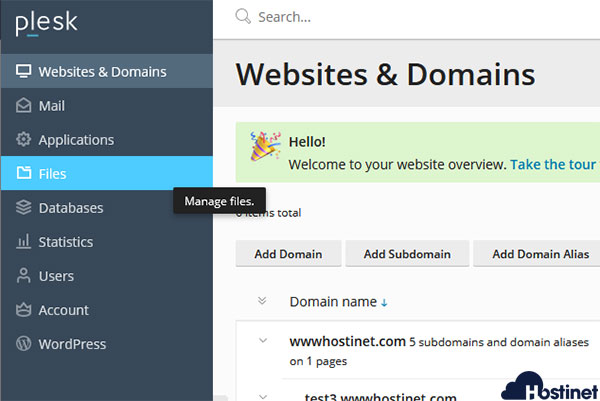Click the Websites & Domains page heading

pos(385,74)
